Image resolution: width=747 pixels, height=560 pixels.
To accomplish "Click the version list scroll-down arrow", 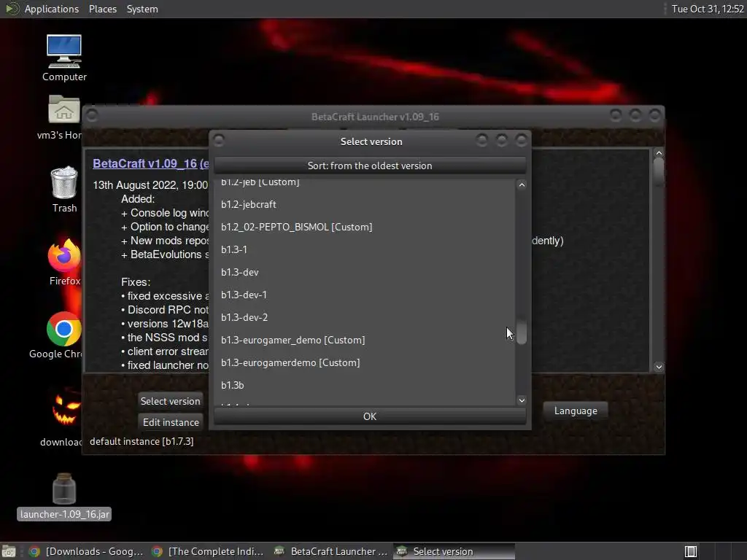I will 522,400.
